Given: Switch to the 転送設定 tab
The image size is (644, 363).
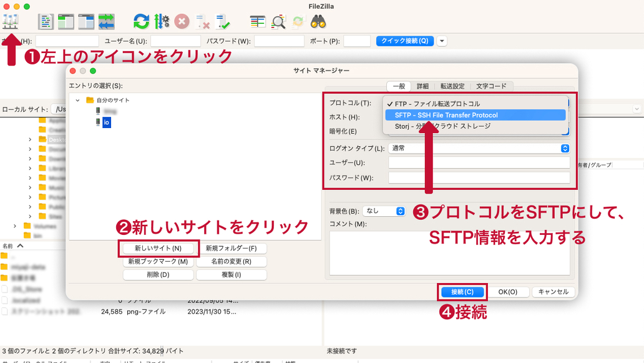Looking at the screenshot, I should click(x=452, y=86).
